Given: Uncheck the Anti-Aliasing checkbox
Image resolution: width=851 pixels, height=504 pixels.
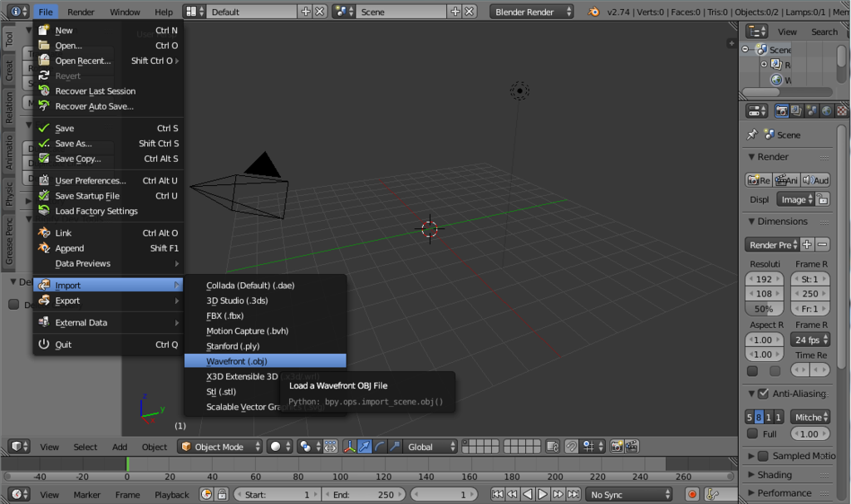Looking at the screenshot, I should [763, 394].
